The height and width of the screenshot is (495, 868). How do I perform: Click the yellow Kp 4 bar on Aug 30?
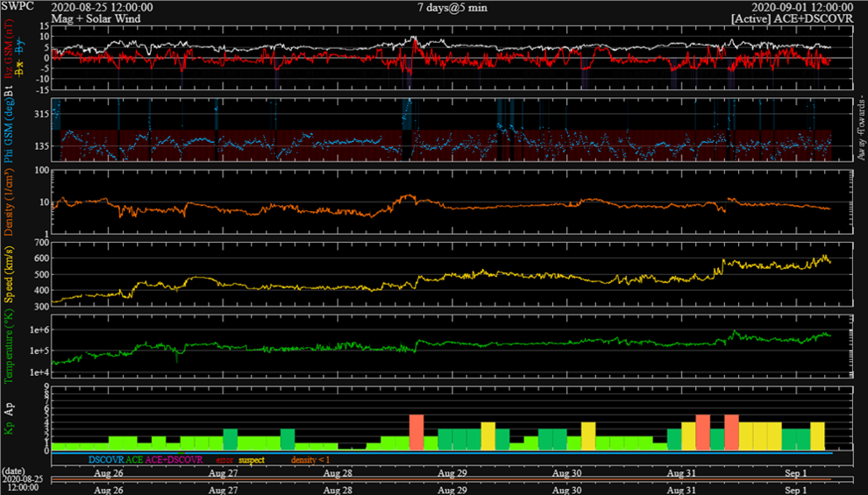(588, 435)
